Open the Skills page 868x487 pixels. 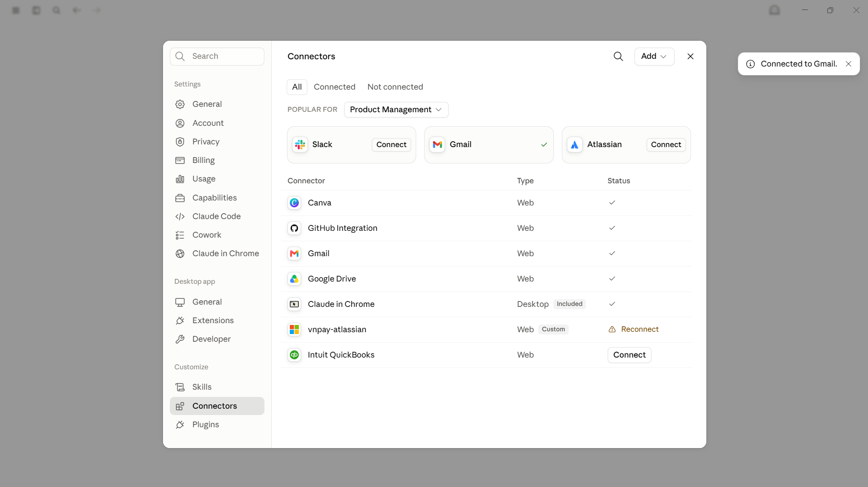point(217,387)
